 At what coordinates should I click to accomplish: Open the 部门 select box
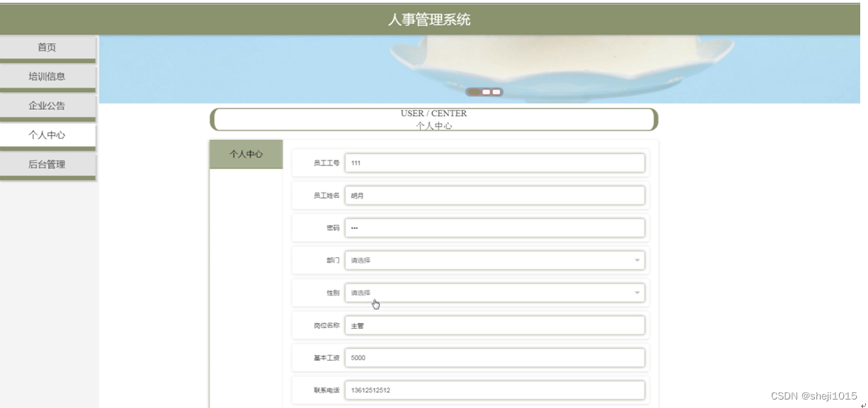coord(495,260)
